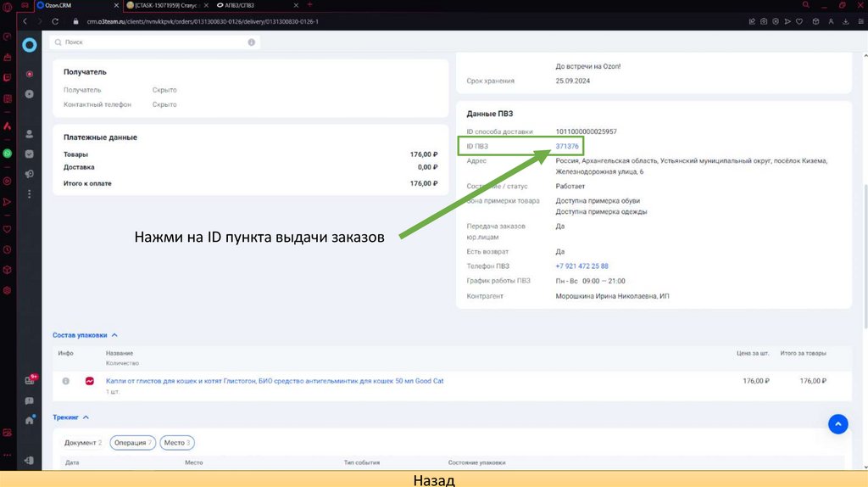Click the page vertical scrollbar
Image resolution: width=868 pixels, height=487 pixels.
click(865, 256)
